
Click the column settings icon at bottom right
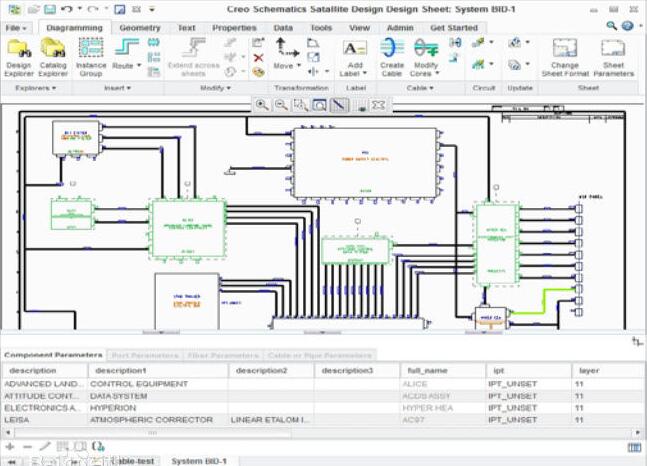point(634,447)
